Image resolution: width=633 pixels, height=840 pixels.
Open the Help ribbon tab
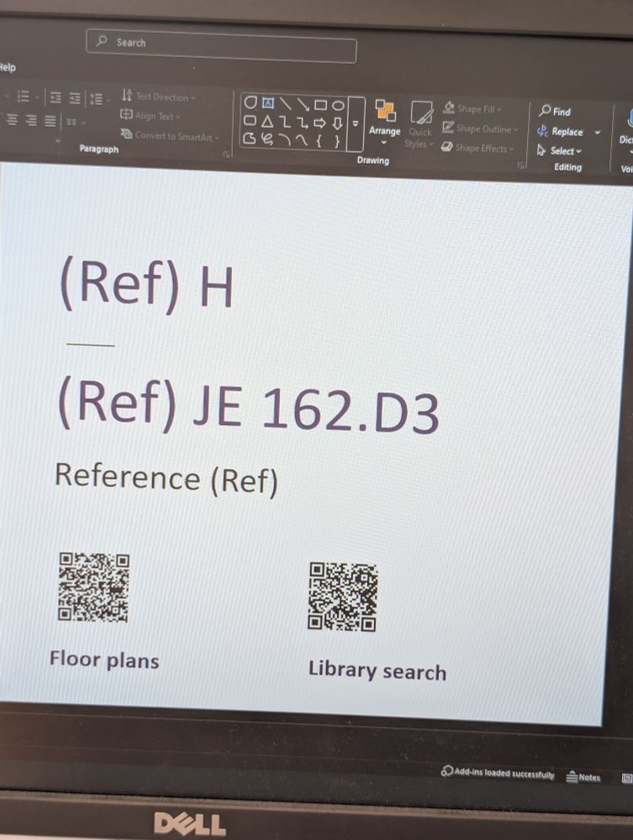point(7,67)
